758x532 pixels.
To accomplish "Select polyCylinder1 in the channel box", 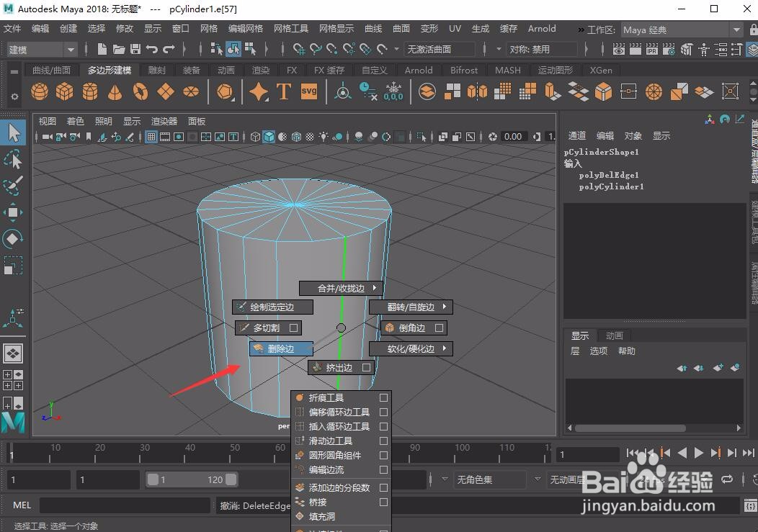I will (611, 186).
